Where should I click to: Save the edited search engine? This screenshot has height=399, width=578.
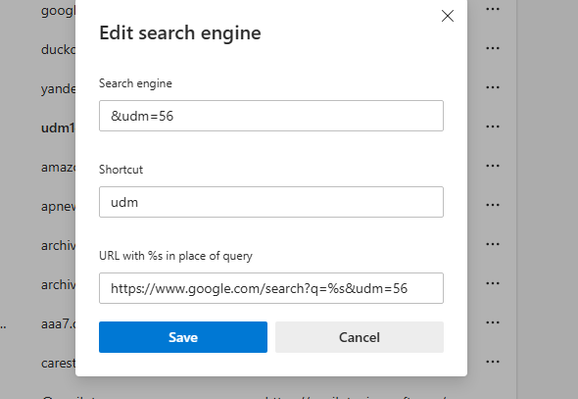(x=183, y=337)
